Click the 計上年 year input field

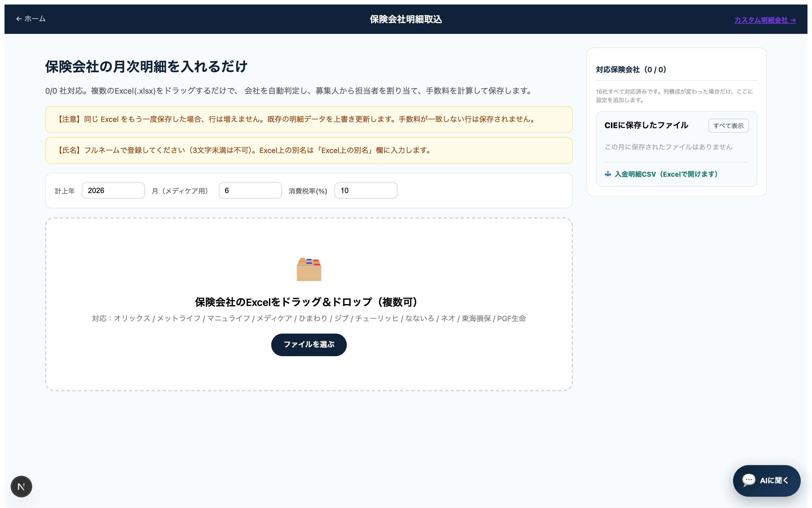pos(113,190)
